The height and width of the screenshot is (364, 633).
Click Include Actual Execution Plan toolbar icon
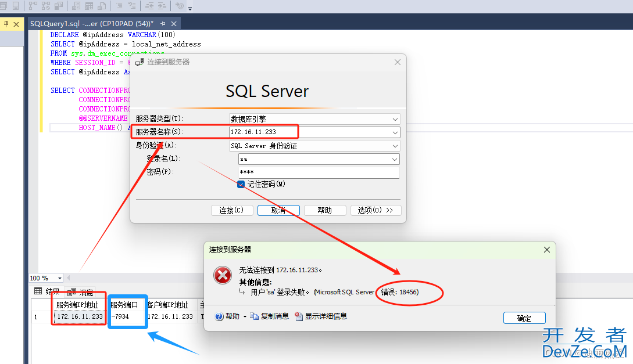(33, 6)
